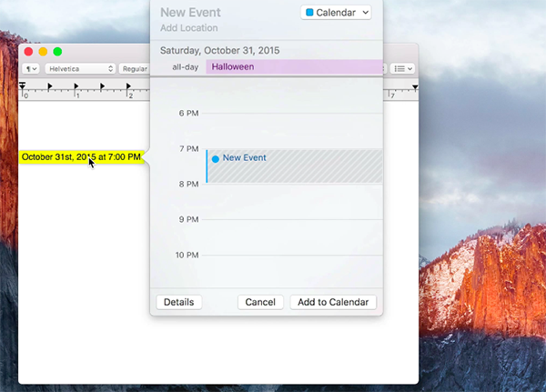Zoom TextEdit window with green button
The height and width of the screenshot is (392, 546).
tap(57, 52)
